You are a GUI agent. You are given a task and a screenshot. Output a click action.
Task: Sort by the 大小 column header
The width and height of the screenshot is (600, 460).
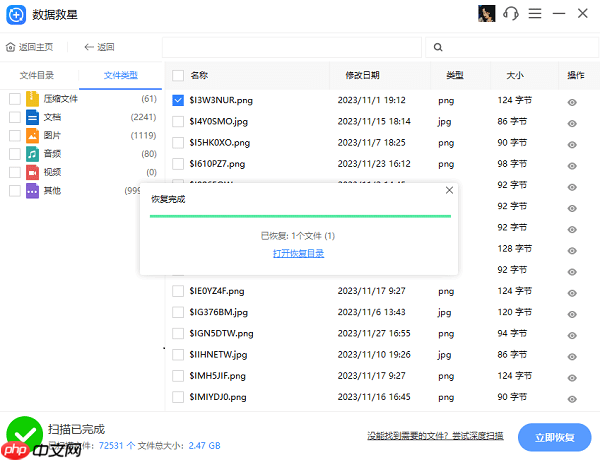[515, 75]
